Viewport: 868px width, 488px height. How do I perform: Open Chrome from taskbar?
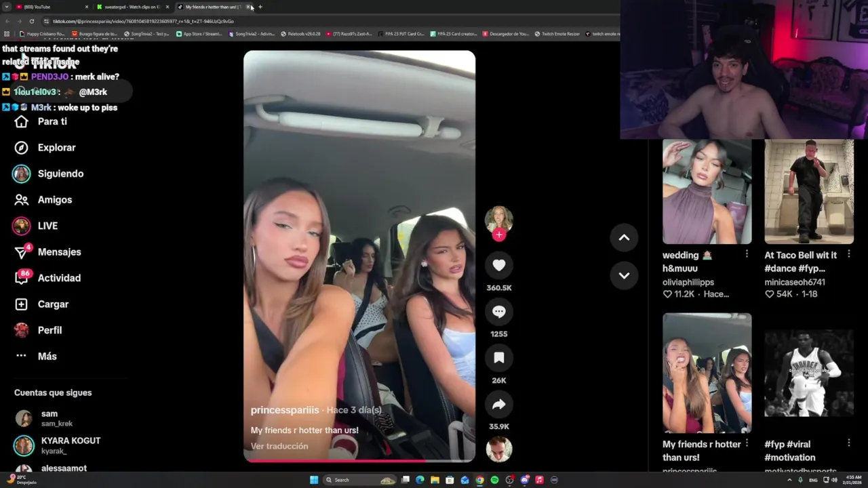pos(479,480)
